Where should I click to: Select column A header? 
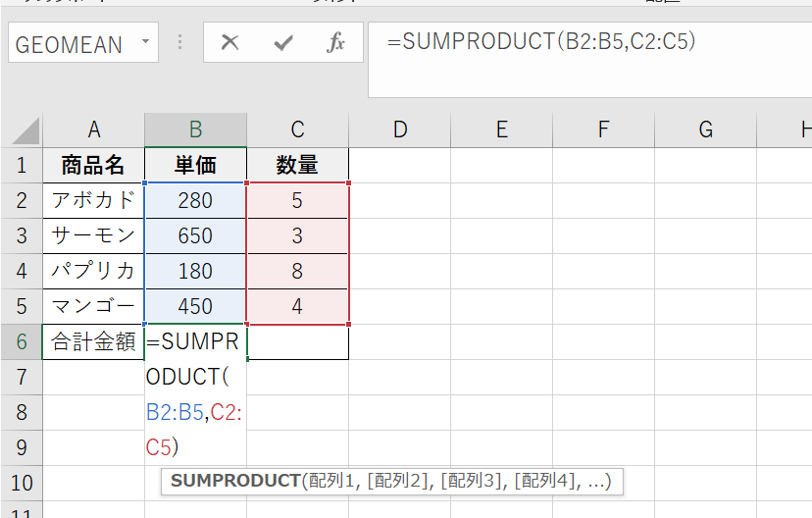[94, 129]
